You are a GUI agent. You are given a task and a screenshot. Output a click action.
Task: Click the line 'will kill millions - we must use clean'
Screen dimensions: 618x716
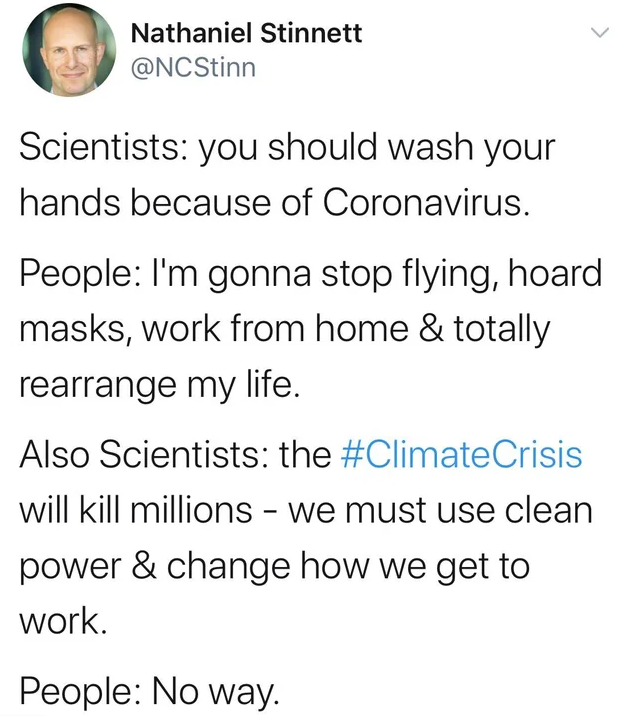[306, 510]
